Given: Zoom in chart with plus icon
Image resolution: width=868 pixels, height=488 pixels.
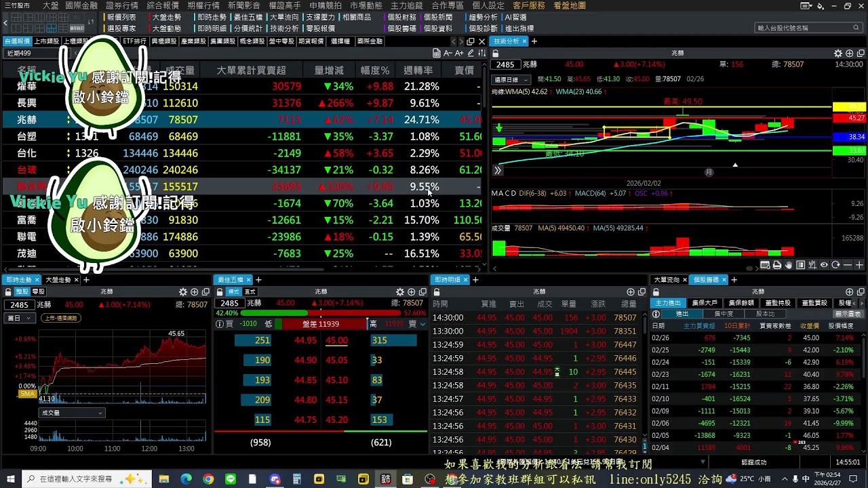Looking at the screenshot, I should (x=859, y=265).
